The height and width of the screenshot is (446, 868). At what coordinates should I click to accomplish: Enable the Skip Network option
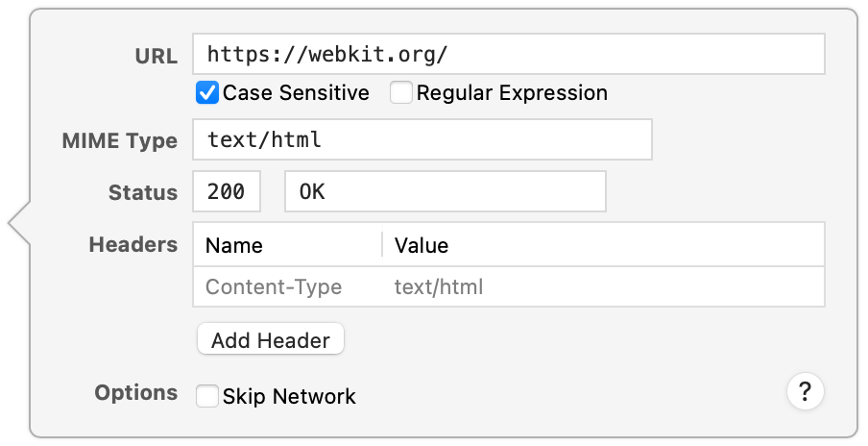click(207, 396)
